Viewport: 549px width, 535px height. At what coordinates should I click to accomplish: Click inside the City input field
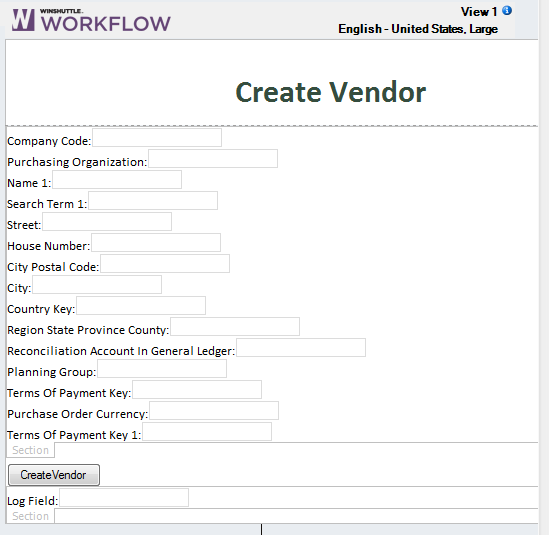click(97, 285)
